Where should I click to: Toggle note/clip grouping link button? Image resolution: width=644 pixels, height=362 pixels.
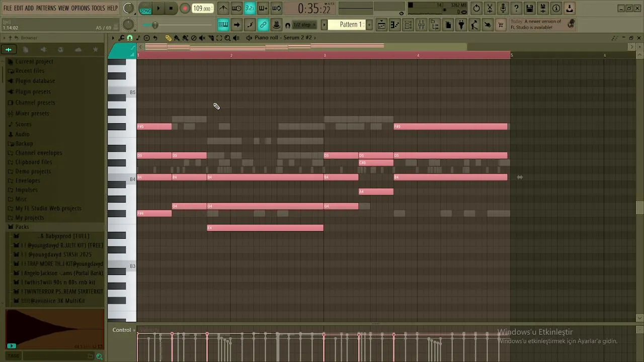click(263, 25)
